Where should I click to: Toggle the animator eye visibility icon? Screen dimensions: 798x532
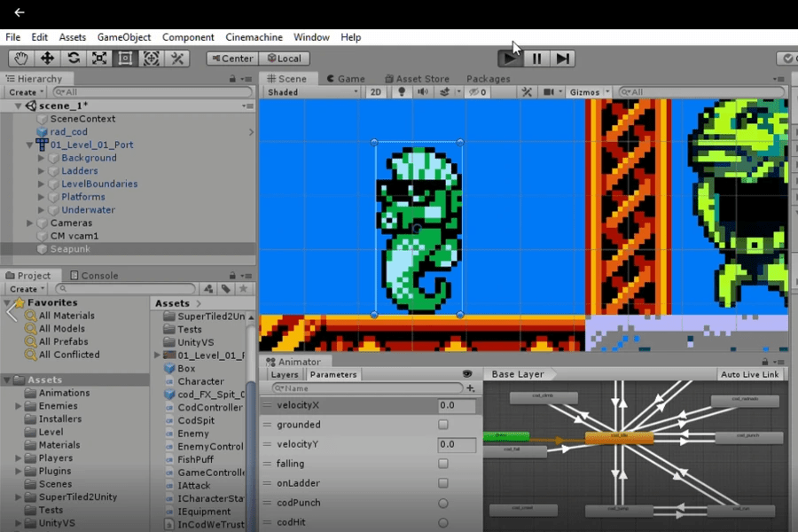[467, 374]
